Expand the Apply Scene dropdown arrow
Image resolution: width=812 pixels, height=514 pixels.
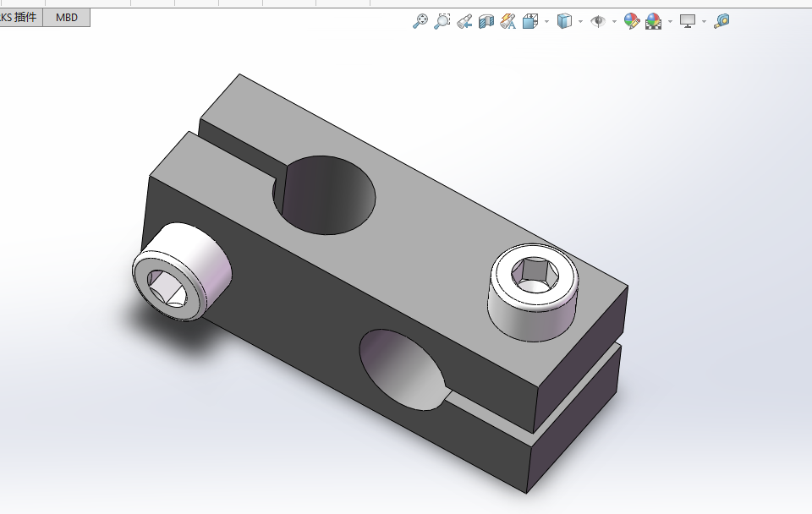point(671,22)
